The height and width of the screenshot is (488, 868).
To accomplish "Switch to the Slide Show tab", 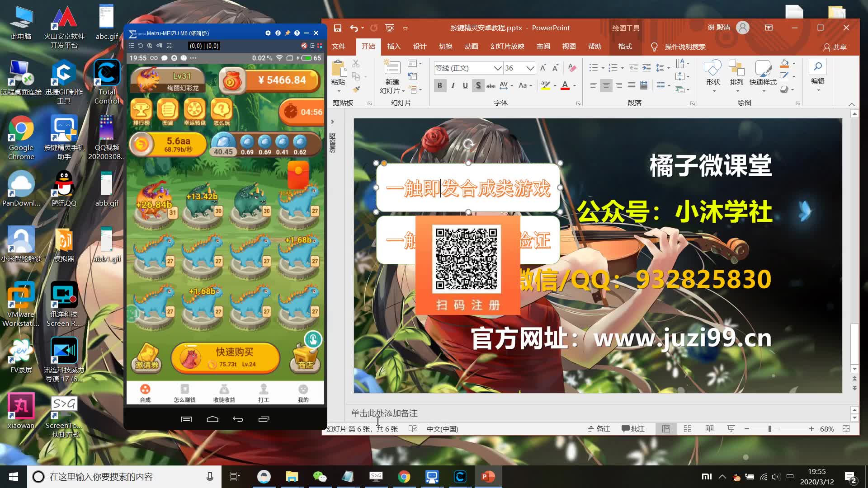I will click(507, 47).
